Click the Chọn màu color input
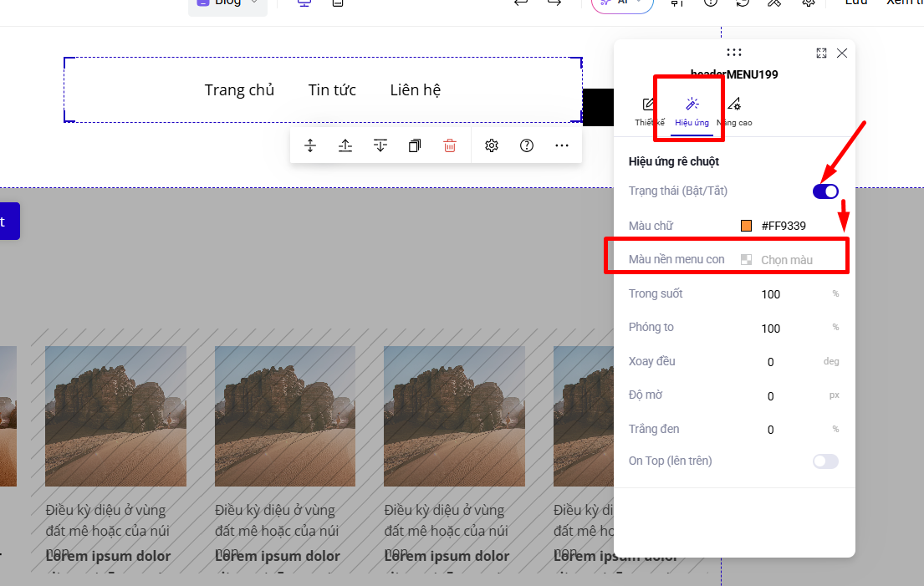 [787, 260]
